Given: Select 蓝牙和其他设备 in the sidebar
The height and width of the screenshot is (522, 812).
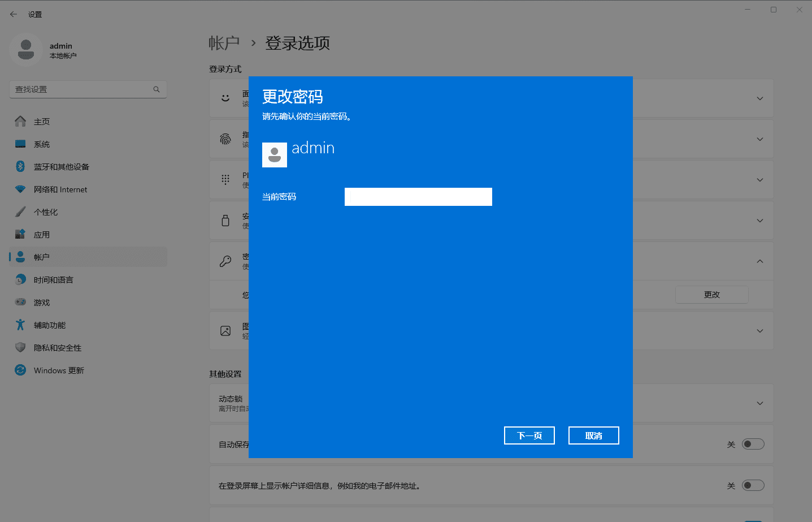Looking at the screenshot, I should (x=88, y=167).
